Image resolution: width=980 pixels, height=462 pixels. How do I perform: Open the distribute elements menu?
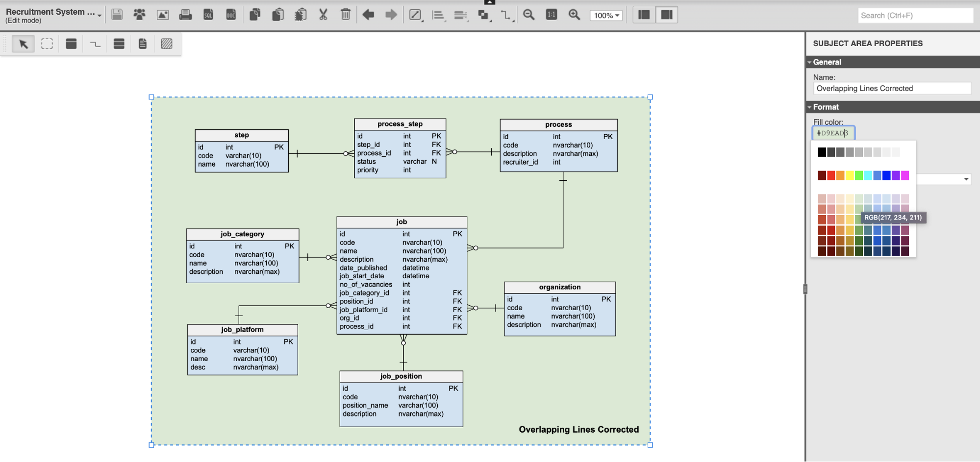(461, 15)
